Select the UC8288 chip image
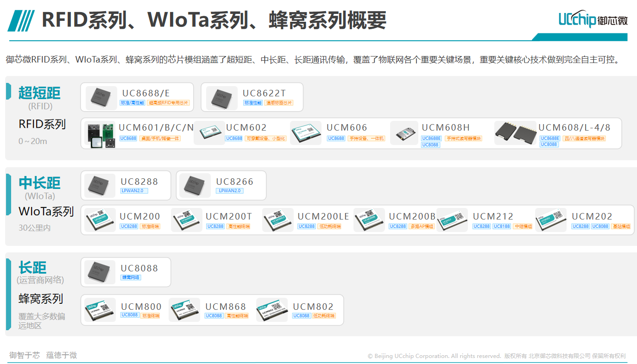This screenshot has height=364, width=637. pyautogui.click(x=100, y=186)
